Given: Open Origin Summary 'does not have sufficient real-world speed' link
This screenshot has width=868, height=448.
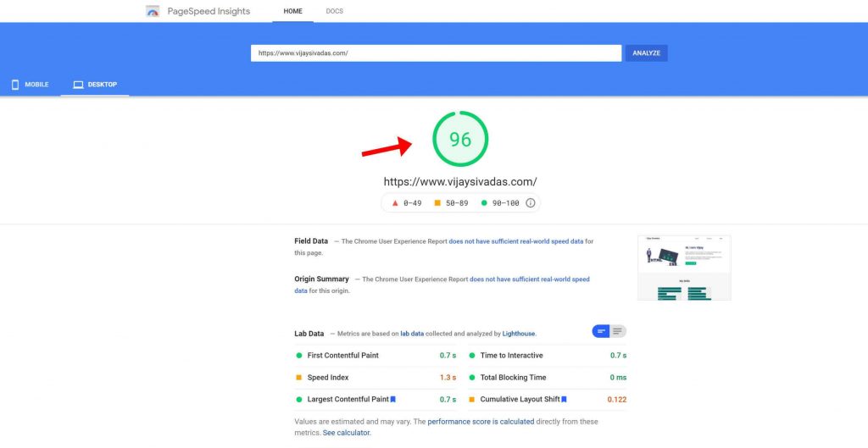Looking at the screenshot, I should [530, 279].
